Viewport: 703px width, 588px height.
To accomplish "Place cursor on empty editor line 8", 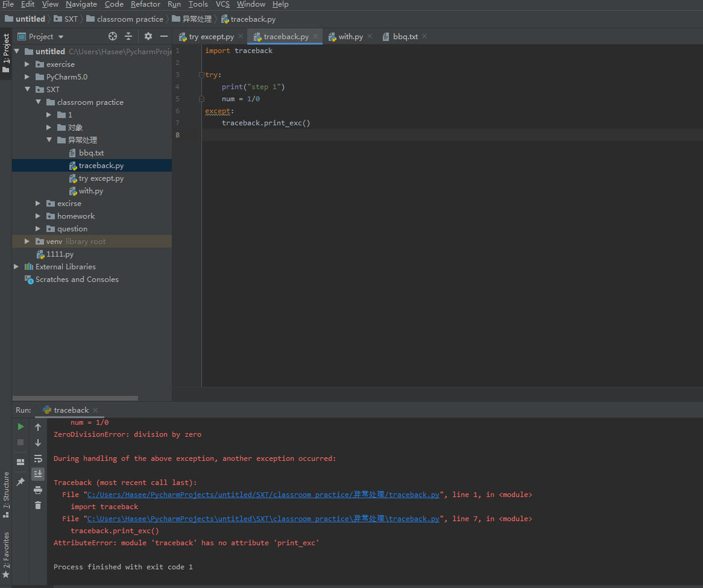I will (452, 135).
